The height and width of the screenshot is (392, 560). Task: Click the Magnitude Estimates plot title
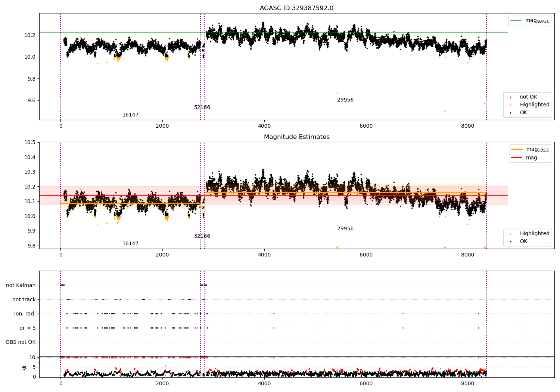(296, 137)
